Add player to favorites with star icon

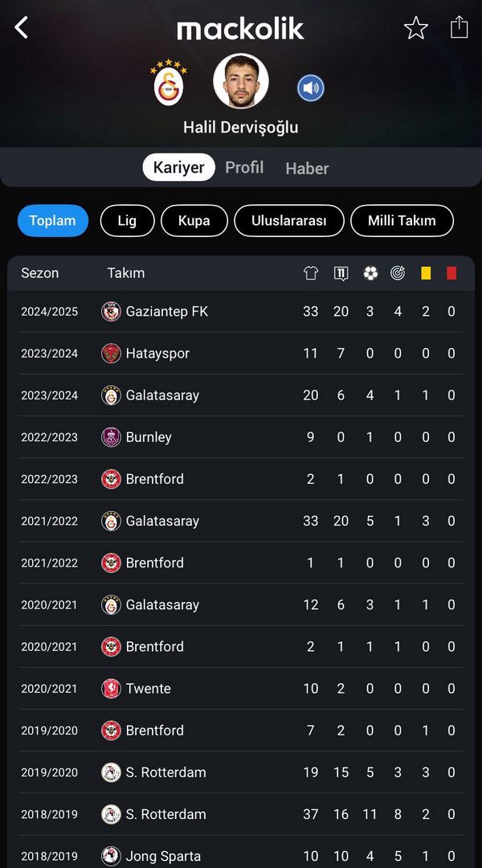[x=415, y=27]
